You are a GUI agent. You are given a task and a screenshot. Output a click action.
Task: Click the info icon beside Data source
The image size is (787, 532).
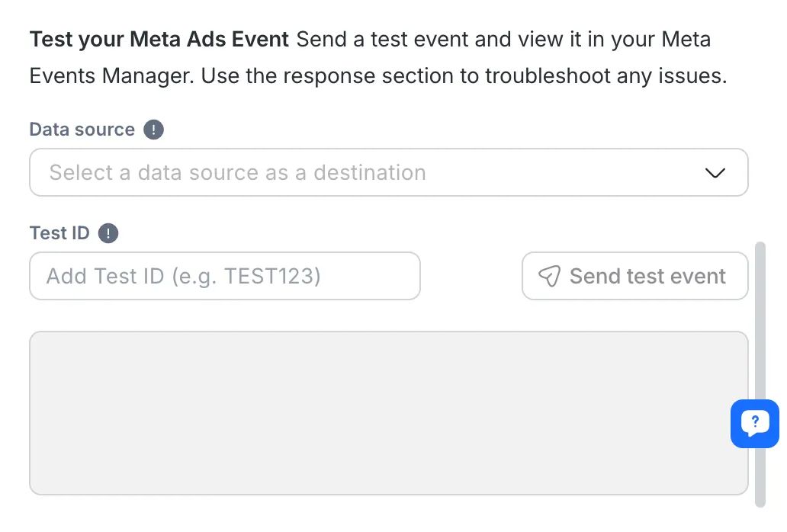coord(153,130)
